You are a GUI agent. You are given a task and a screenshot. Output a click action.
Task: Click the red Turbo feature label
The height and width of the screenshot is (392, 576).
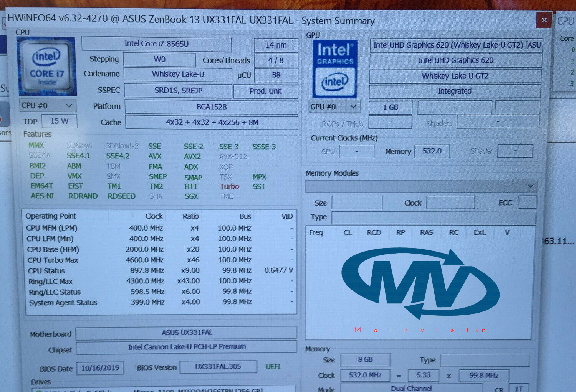229,187
